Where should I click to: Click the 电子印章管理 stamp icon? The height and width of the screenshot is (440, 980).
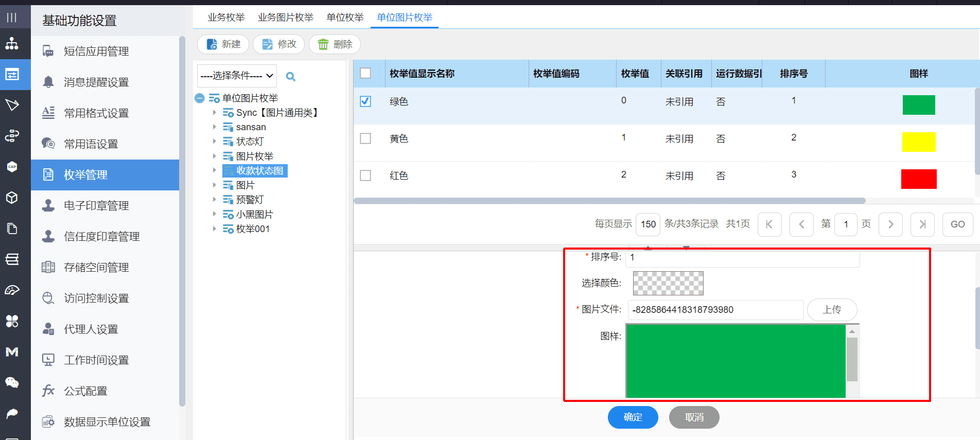point(48,205)
